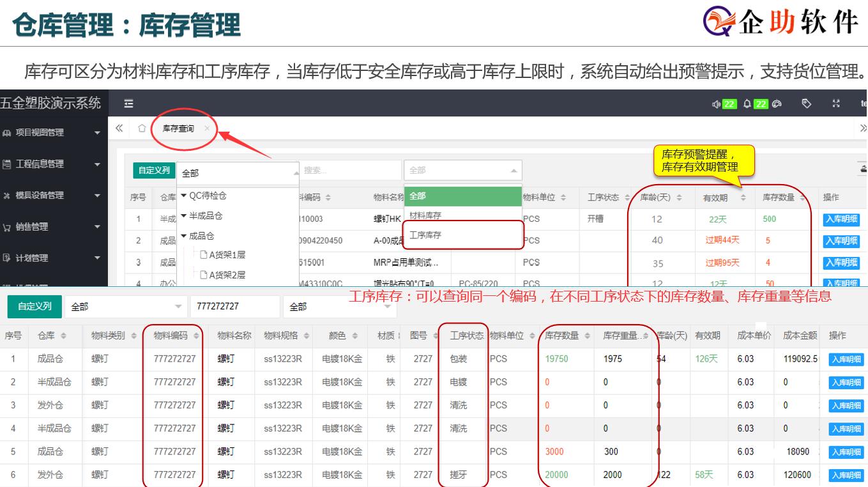Open the bell notifications icon
The height and width of the screenshot is (487, 868).
(747, 104)
